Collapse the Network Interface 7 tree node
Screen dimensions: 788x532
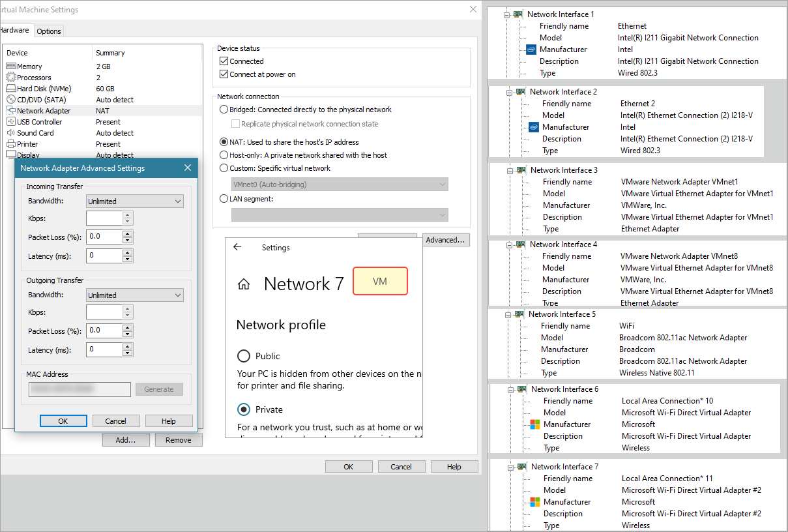click(510, 467)
